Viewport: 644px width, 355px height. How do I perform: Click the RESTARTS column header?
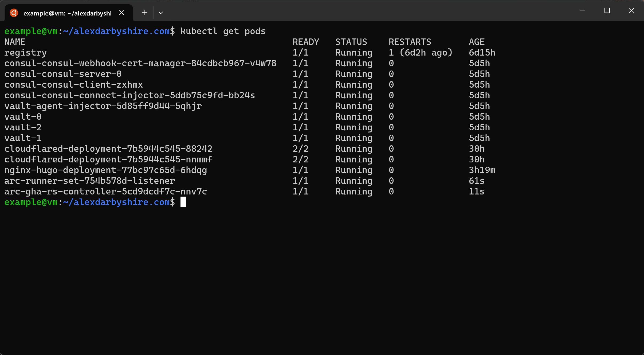coord(410,42)
